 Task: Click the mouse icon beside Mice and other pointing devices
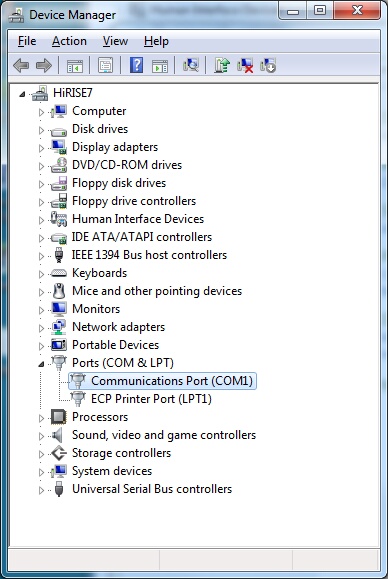59,291
